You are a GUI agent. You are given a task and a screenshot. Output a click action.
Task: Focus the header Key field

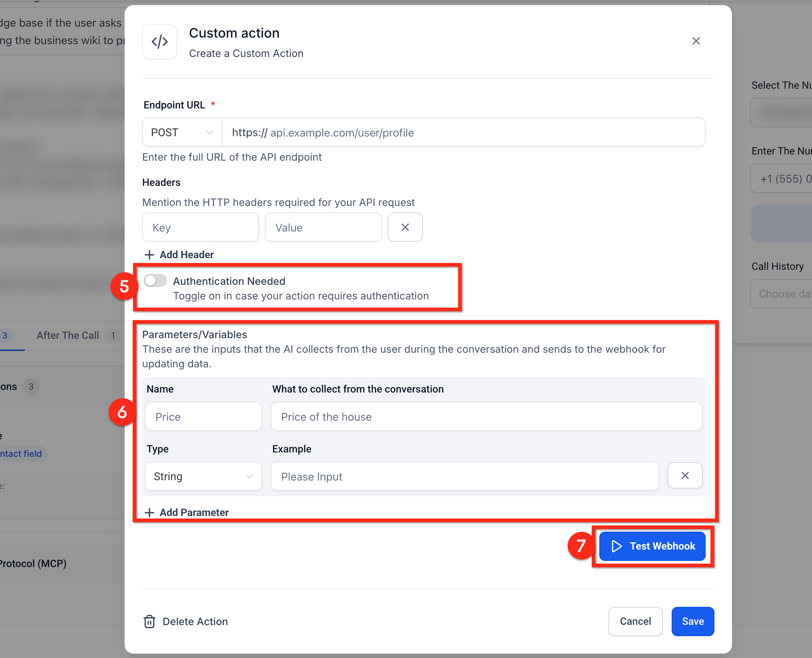200,227
